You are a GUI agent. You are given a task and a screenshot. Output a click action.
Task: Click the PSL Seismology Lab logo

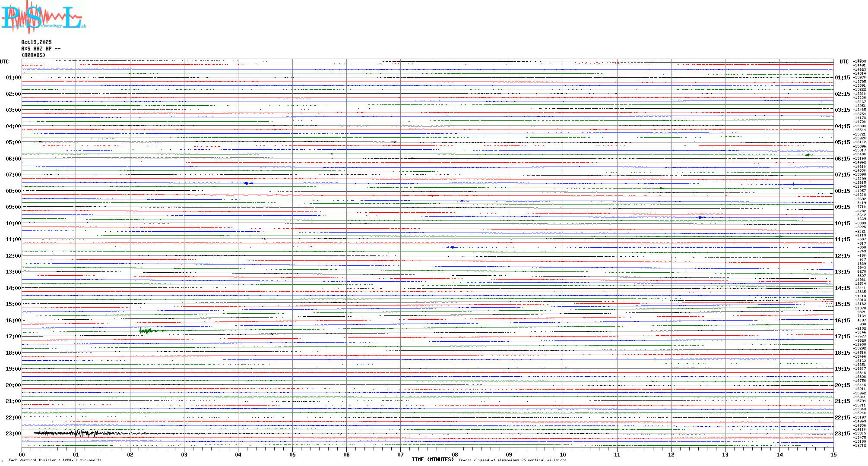(43, 17)
